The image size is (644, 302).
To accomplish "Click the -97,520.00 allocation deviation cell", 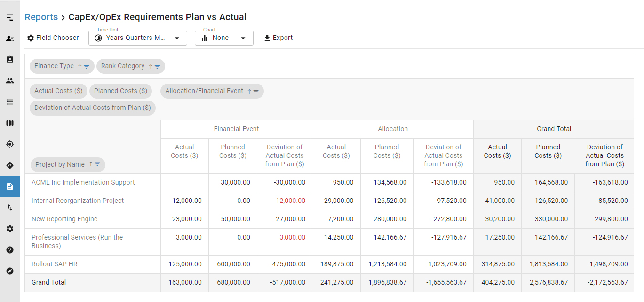I will coord(444,201).
